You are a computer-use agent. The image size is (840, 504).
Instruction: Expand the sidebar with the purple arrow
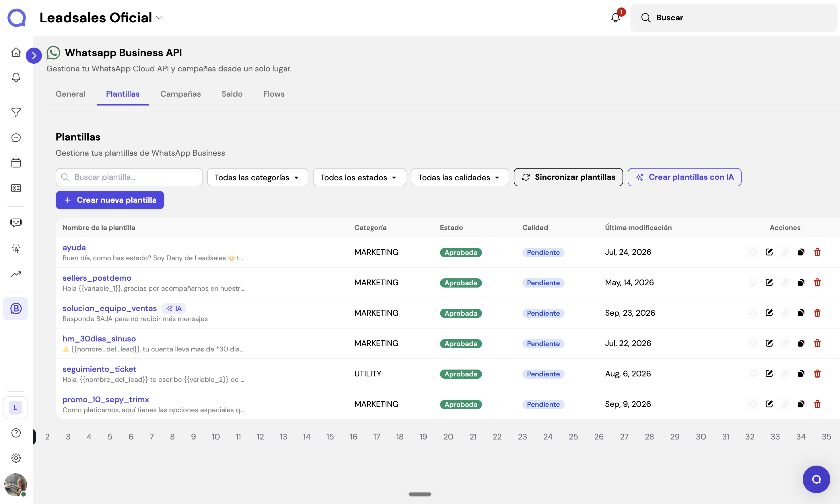[34, 55]
